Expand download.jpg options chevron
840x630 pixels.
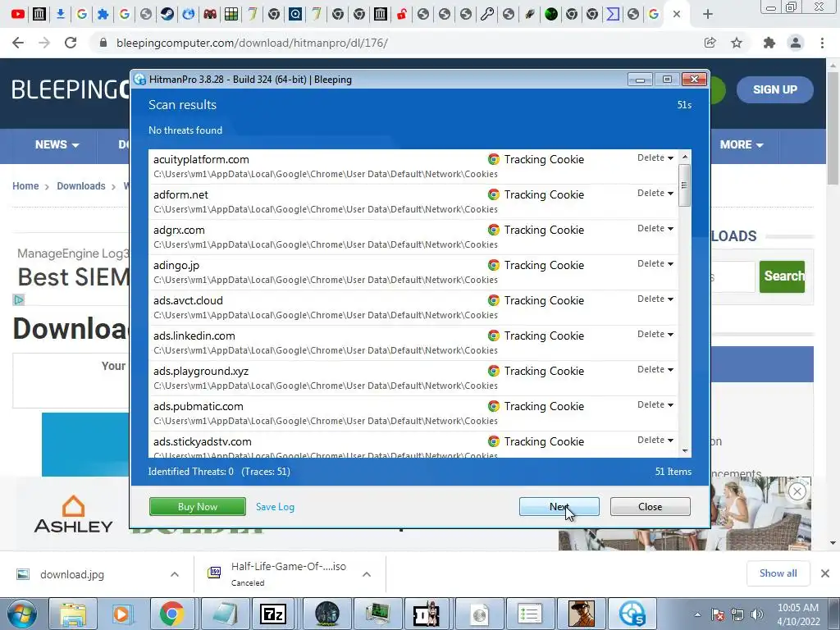click(x=175, y=574)
